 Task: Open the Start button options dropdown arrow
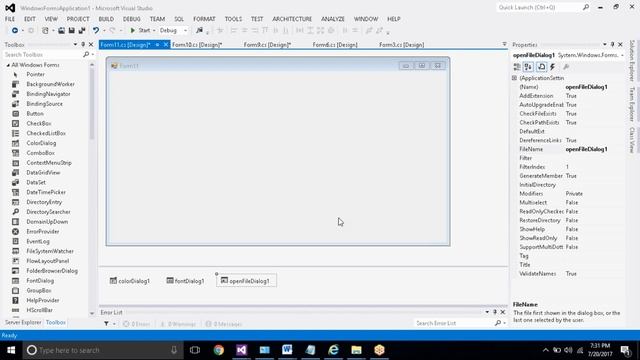tap(154, 31)
